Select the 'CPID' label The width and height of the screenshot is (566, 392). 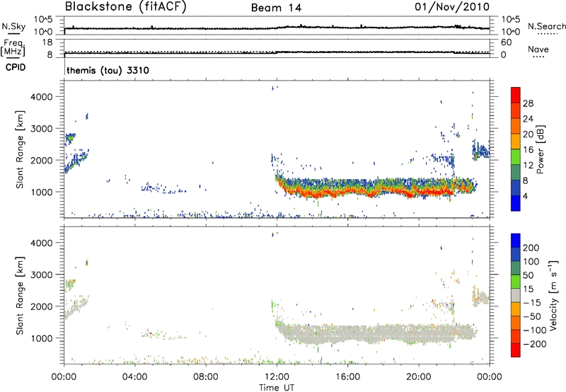click(16, 67)
